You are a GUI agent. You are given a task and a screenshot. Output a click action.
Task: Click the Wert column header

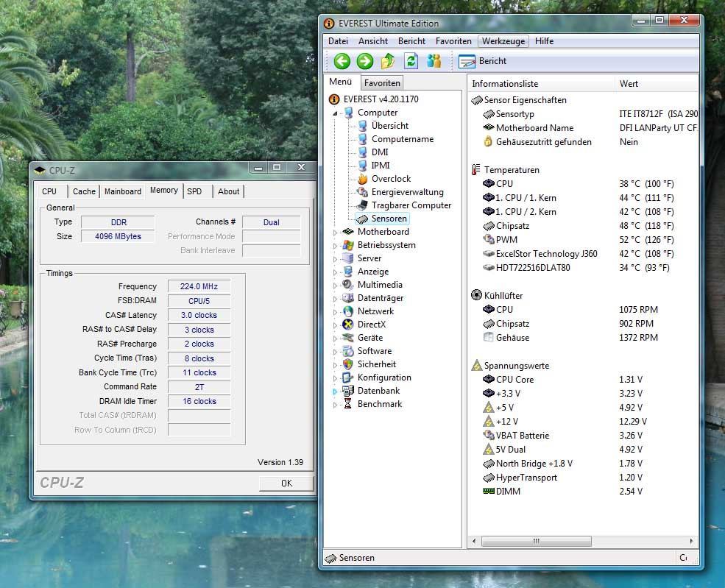coord(657,84)
